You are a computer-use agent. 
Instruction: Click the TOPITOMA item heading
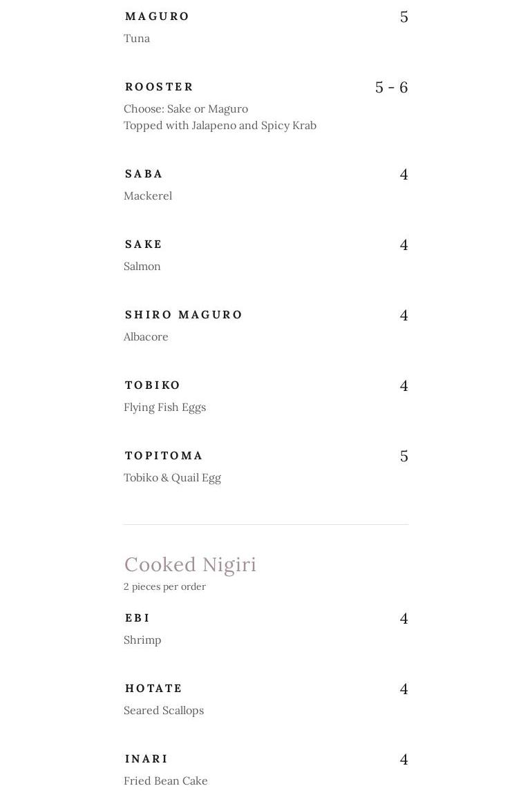164,455
